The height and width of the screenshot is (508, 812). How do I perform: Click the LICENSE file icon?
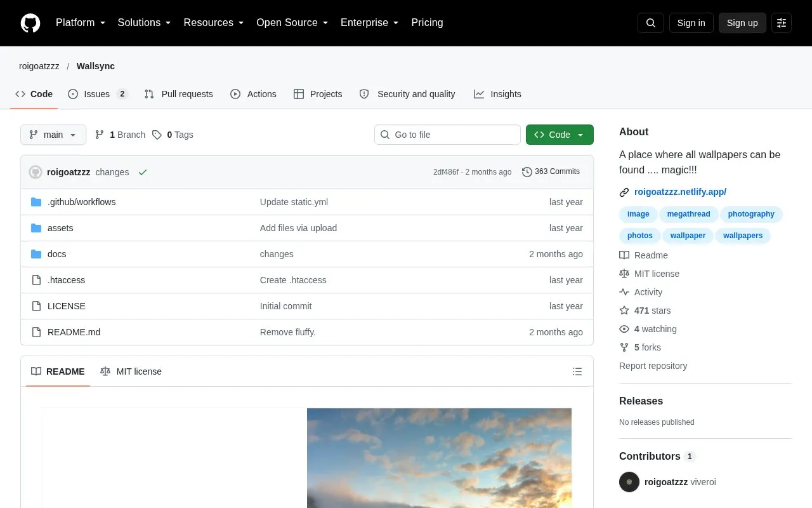coord(36,306)
